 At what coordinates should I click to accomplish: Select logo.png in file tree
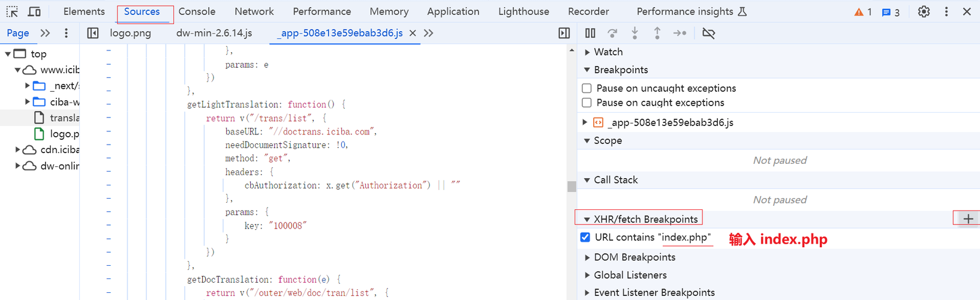click(x=64, y=134)
